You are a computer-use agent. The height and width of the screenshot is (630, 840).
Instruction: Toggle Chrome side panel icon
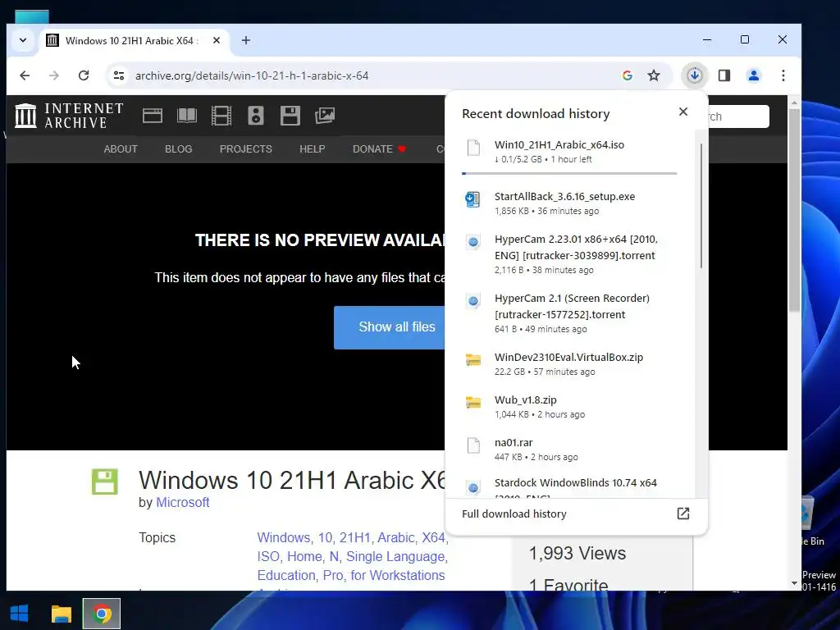point(724,75)
